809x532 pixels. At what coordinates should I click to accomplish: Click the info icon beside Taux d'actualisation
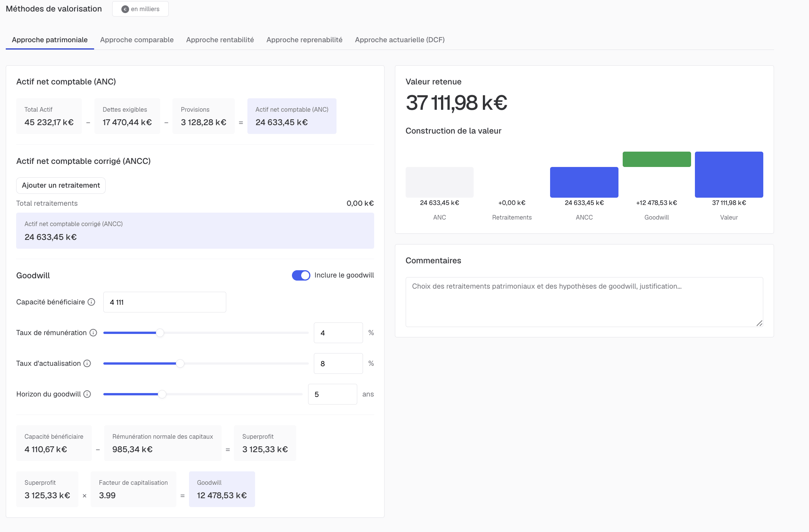pos(87,363)
